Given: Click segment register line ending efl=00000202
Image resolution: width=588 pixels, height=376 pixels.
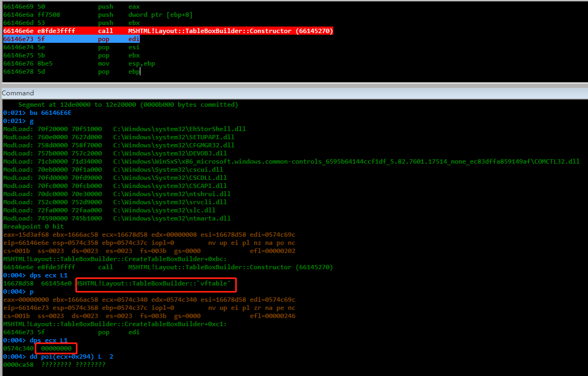Looking at the screenshot, I should pos(149,251).
